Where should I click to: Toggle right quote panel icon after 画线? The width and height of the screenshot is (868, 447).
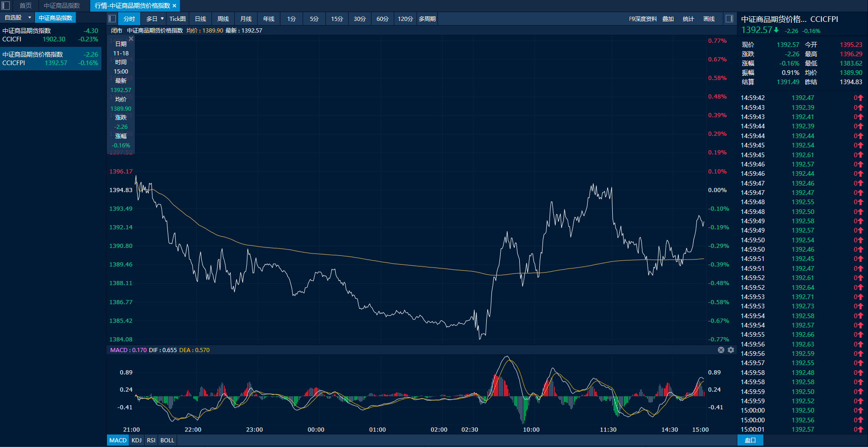(x=729, y=19)
